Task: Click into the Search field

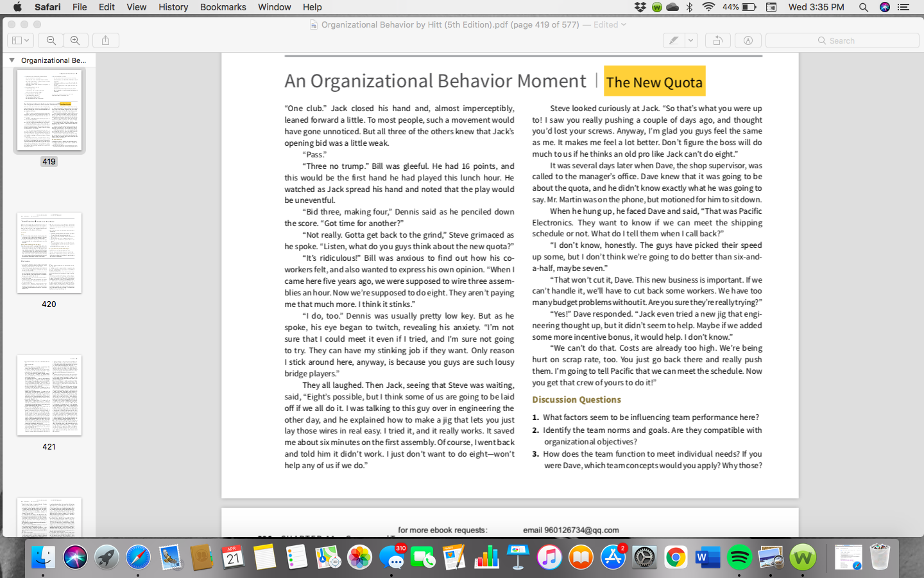Action: point(842,40)
